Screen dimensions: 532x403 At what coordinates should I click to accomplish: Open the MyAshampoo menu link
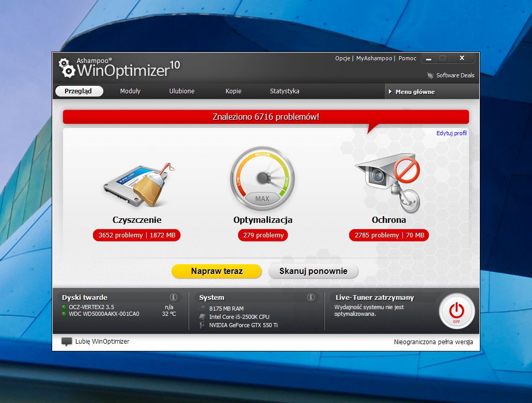point(374,58)
